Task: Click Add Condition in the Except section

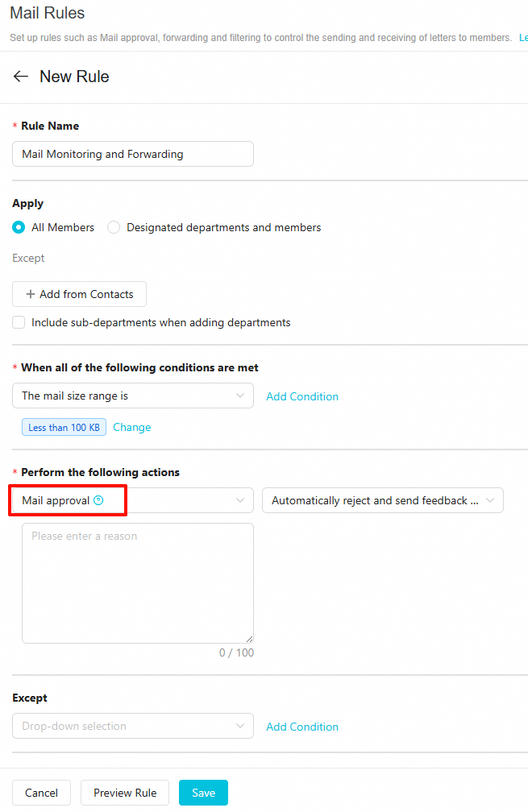Action: pos(302,727)
